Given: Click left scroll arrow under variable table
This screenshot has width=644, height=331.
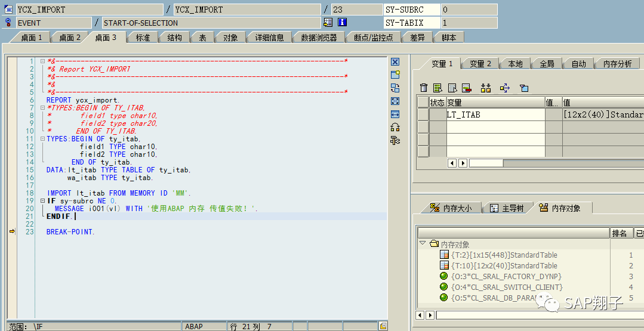Looking at the screenshot, I should point(452,163).
